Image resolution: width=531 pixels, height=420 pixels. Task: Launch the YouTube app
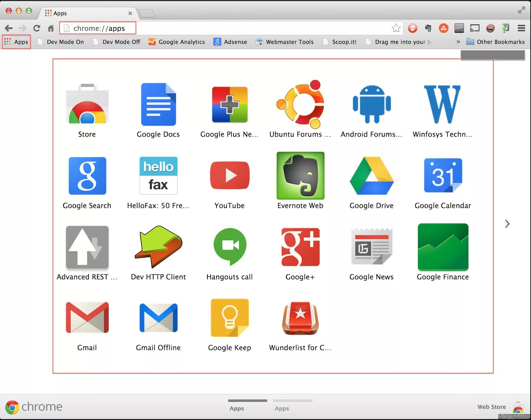coord(230,175)
